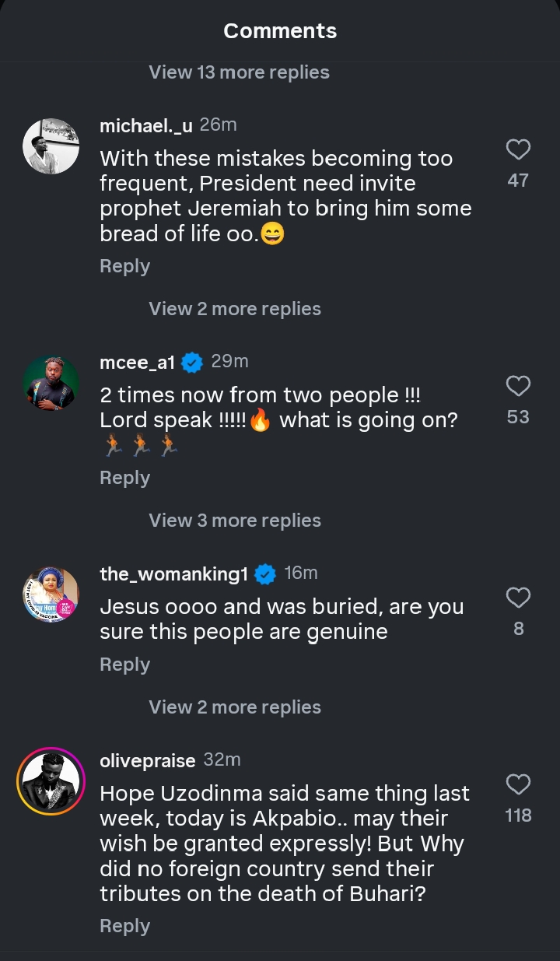Open mcee_a1's profile avatar
This screenshot has width=560, height=961.
tap(51, 383)
